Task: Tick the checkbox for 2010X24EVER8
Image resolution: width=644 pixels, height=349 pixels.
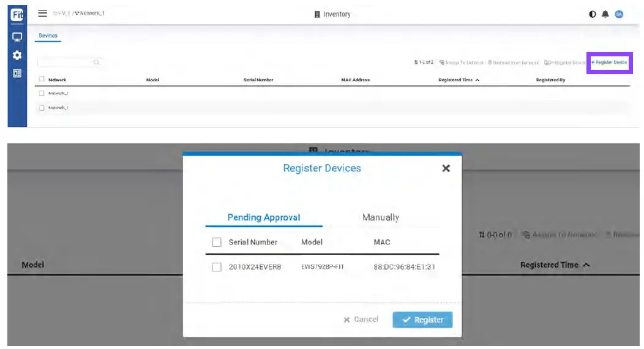Action: (x=217, y=268)
